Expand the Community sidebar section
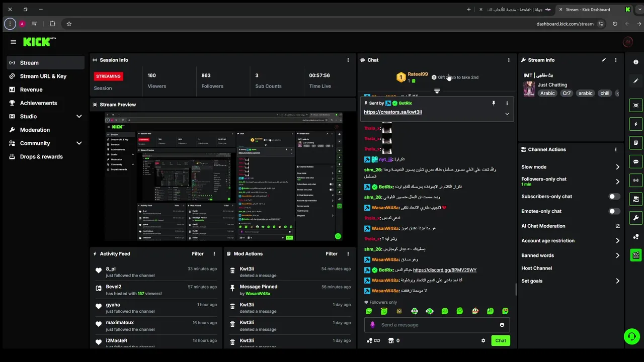The height and width of the screenshot is (362, 644). [79, 143]
